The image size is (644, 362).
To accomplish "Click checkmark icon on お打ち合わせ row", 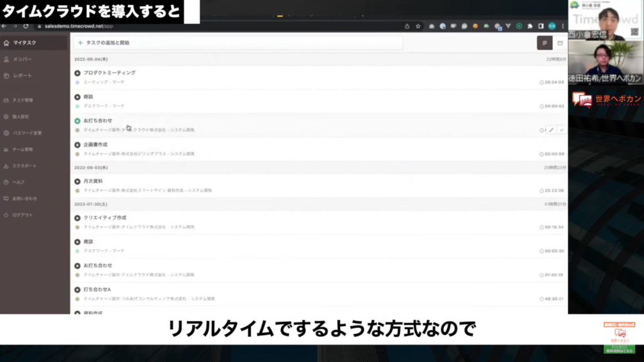I will [562, 130].
